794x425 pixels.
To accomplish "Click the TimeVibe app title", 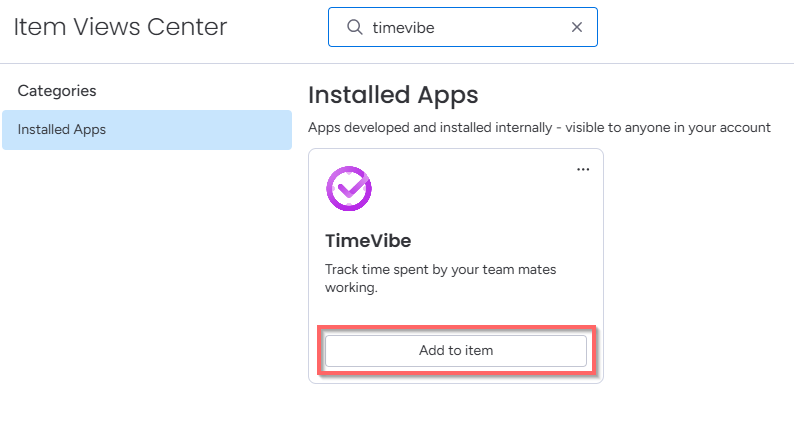I will (x=368, y=241).
